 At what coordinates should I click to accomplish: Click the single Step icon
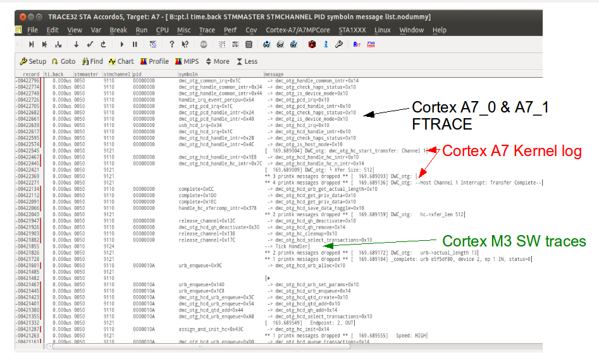(x=31, y=44)
